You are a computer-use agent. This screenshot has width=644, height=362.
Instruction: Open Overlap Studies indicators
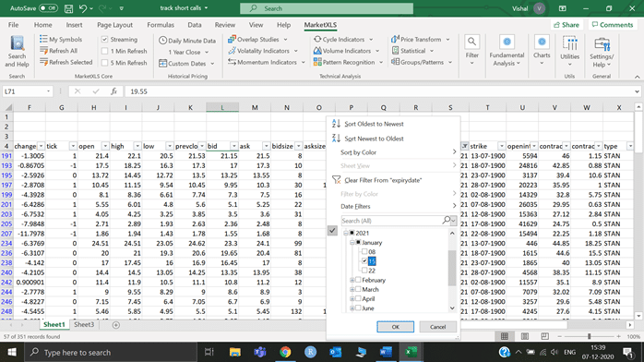click(257, 40)
